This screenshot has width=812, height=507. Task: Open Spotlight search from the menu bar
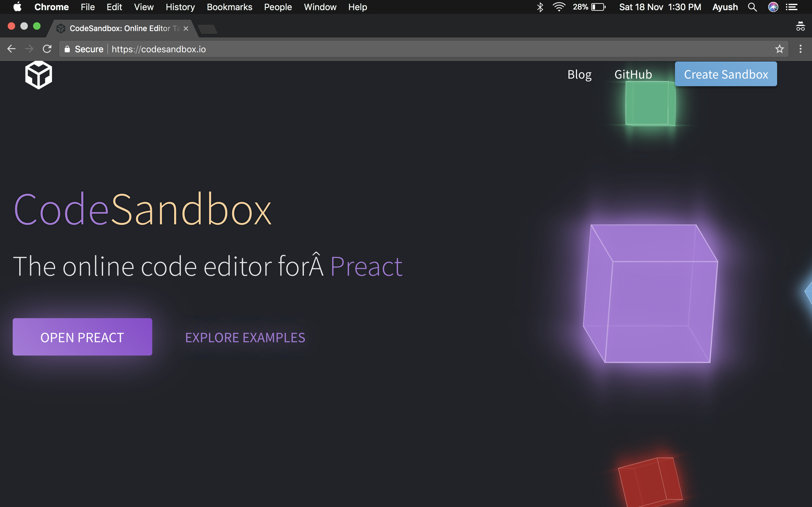click(753, 7)
